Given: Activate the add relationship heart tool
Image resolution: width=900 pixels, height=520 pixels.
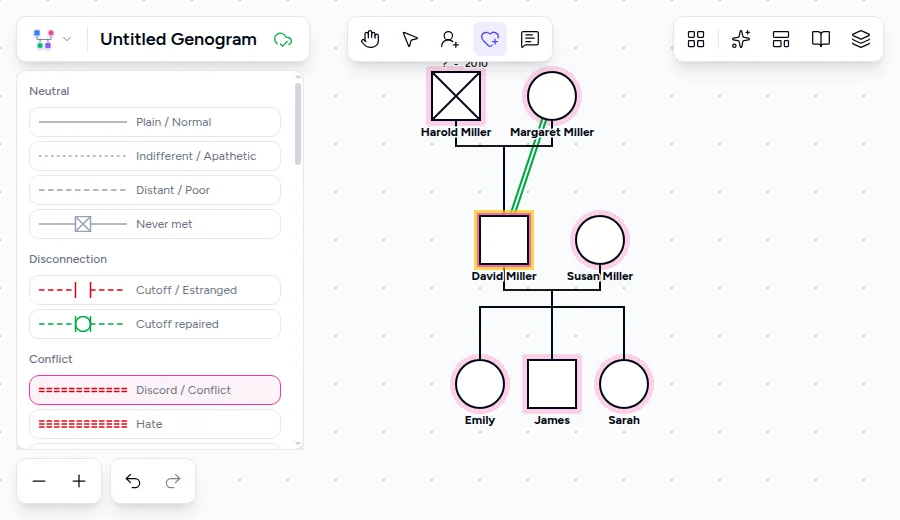Looking at the screenshot, I should point(490,39).
